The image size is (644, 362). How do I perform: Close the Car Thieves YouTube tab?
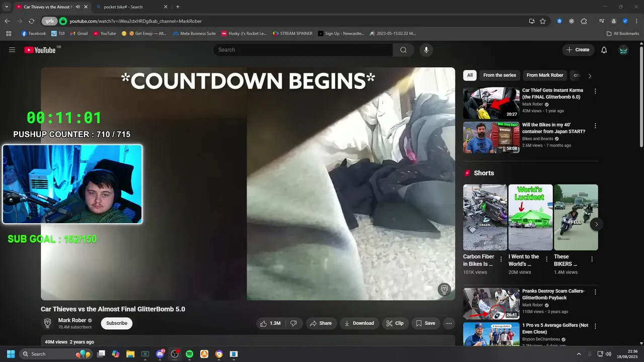click(86, 7)
